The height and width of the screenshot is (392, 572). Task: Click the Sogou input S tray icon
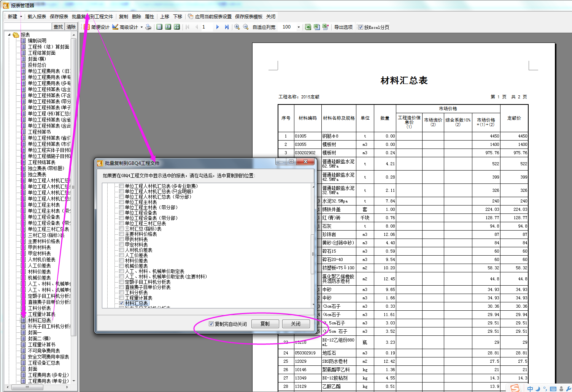tap(515, 388)
